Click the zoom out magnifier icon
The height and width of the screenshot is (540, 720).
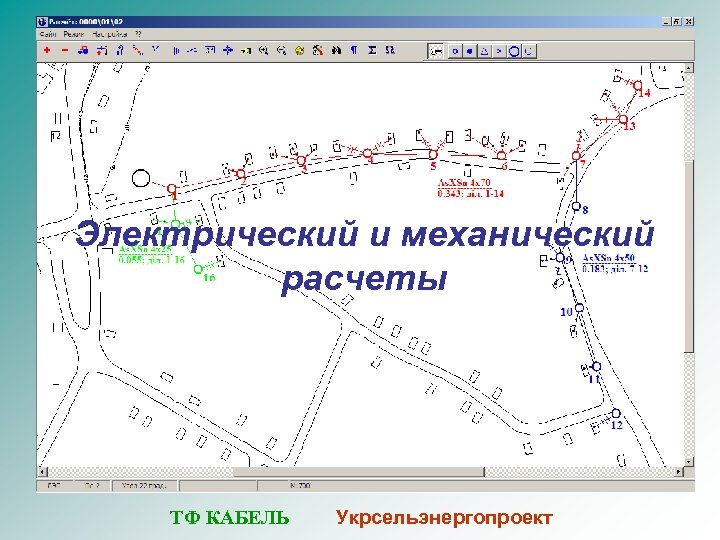tap(281, 50)
